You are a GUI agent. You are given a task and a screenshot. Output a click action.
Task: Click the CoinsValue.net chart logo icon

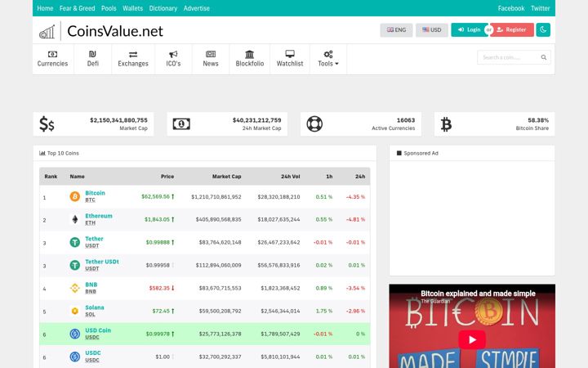(47, 32)
